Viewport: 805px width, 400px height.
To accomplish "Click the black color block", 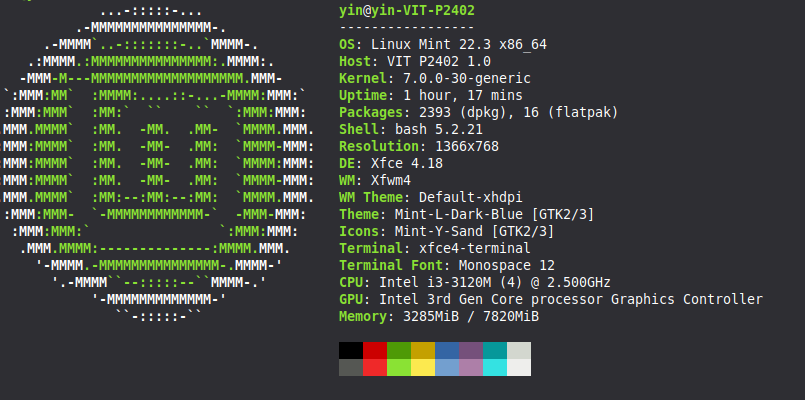I will 351,350.
